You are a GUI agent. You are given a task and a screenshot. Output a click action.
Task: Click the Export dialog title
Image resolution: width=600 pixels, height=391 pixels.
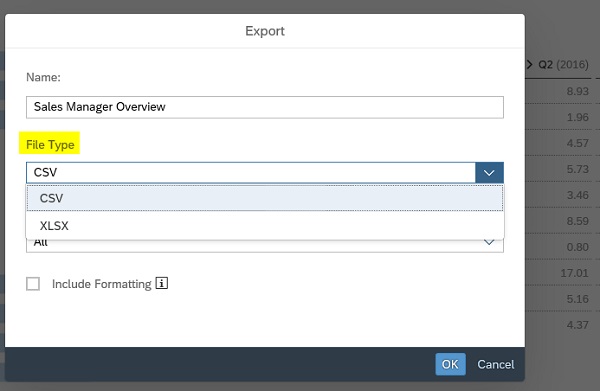(x=265, y=31)
